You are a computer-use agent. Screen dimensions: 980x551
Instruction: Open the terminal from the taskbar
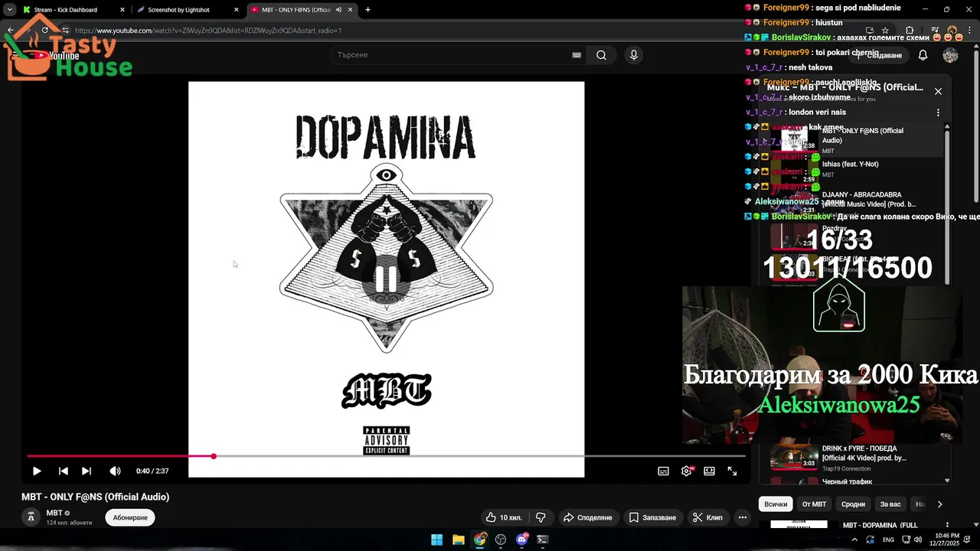tap(543, 540)
